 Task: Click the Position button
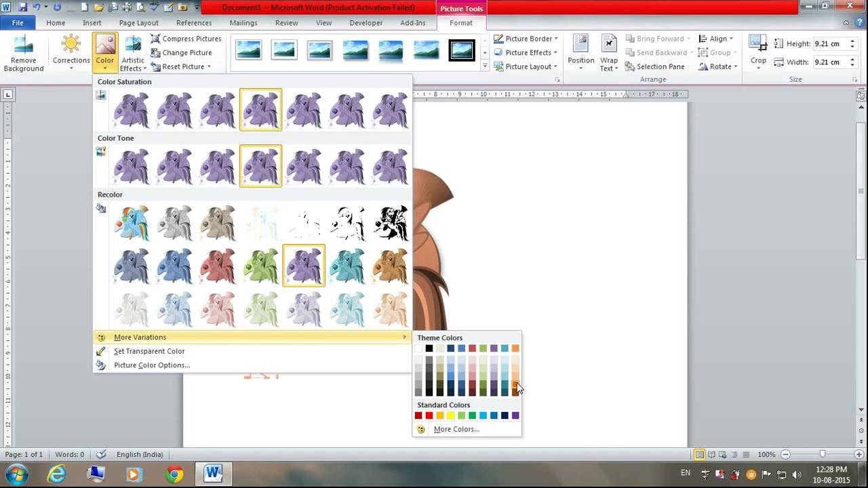tap(581, 54)
